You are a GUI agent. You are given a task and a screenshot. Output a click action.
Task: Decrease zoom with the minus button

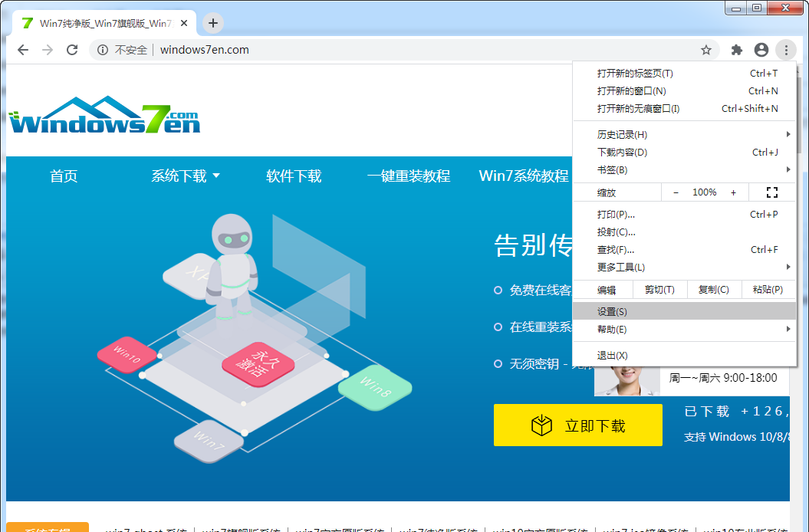tap(676, 192)
